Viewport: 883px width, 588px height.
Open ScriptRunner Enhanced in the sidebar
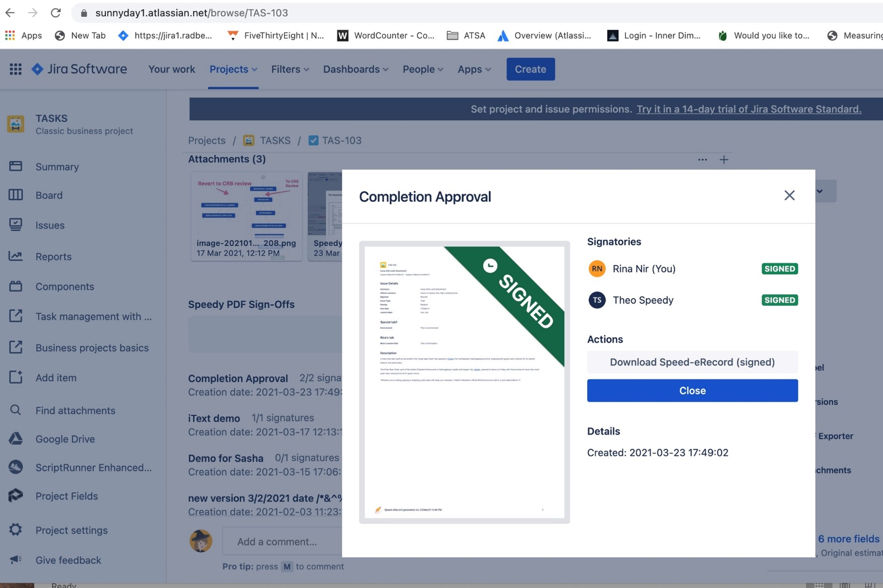click(93, 468)
